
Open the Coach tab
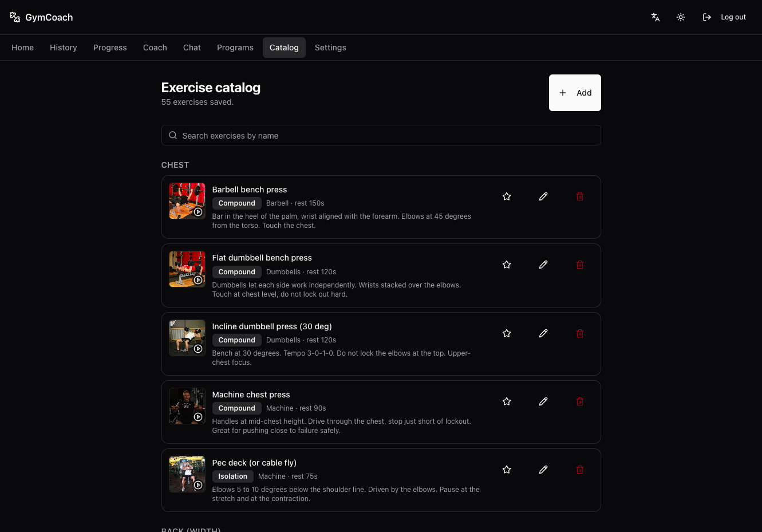tap(155, 48)
